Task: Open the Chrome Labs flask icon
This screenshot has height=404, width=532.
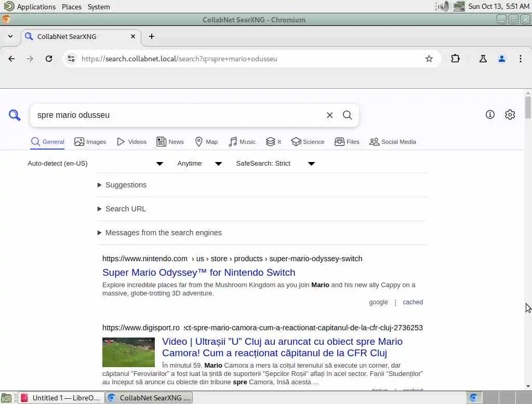Action: pyautogui.click(x=483, y=59)
